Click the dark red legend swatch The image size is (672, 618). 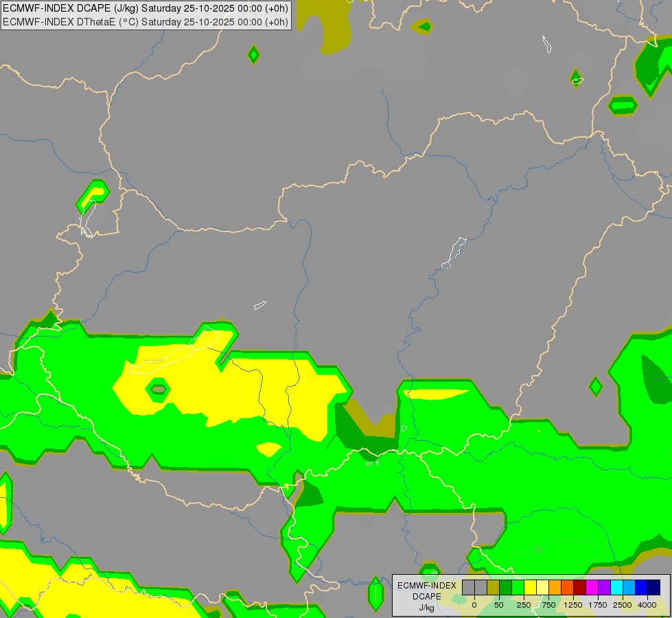(x=579, y=587)
